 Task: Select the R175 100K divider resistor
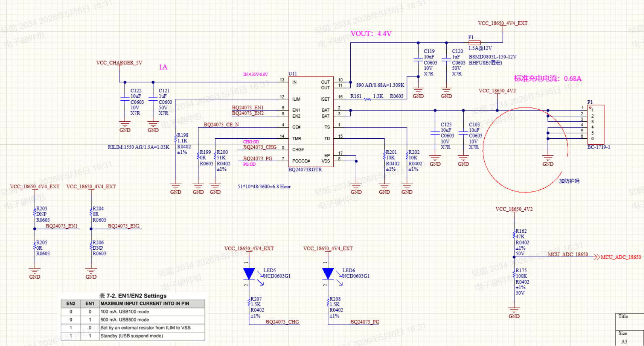514,274
